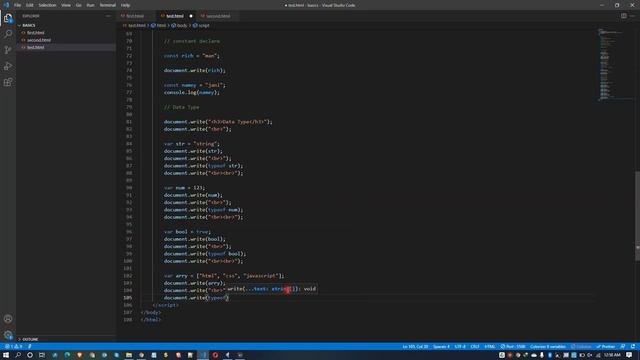Click the test.html breadcrumb segment
This screenshot has width=640, height=360.
pyautogui.click(x=135, y=25)
